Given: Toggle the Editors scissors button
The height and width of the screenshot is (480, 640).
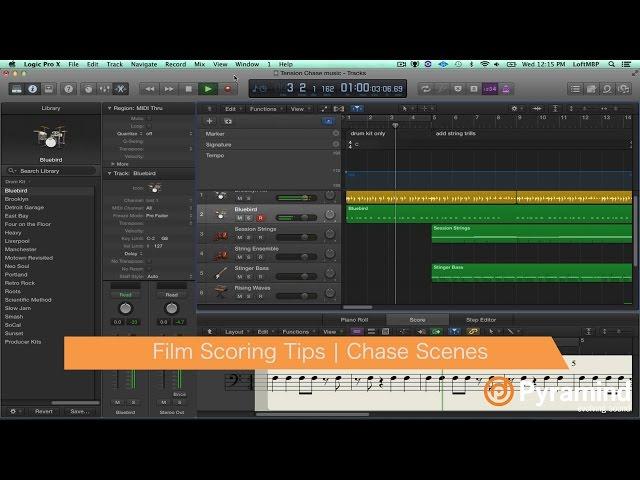Looking at the screenshot, I should click(x=120, y=89).
